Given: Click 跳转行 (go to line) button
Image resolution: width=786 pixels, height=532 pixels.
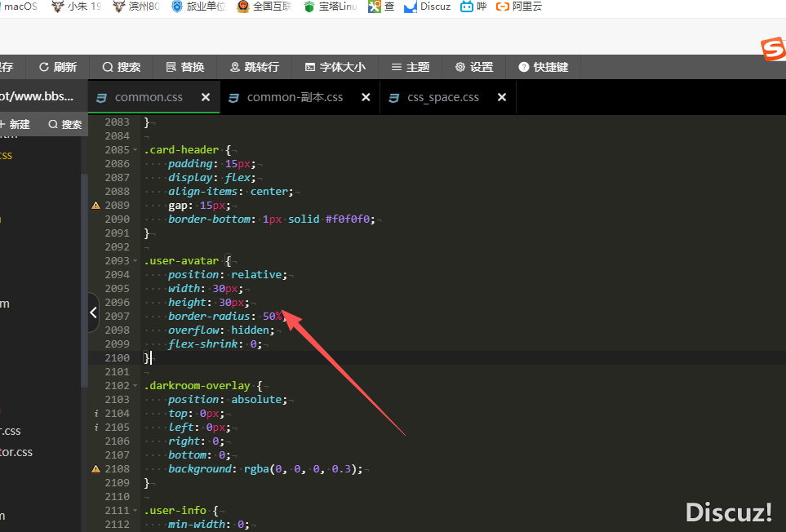Looking at the screenshot, I should pyautogui.click(x=254, y=67).
